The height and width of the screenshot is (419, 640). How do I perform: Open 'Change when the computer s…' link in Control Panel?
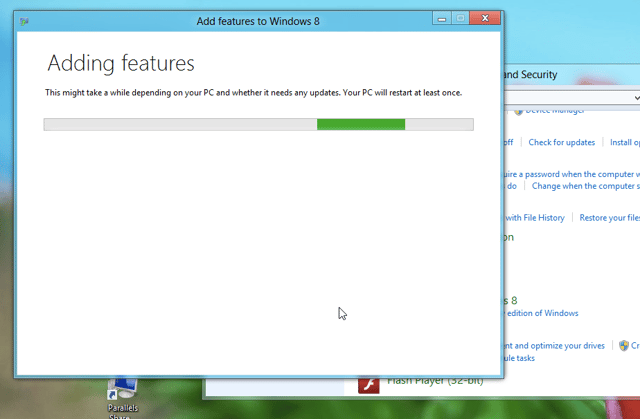pyautogui.click(x=586, y=186)
